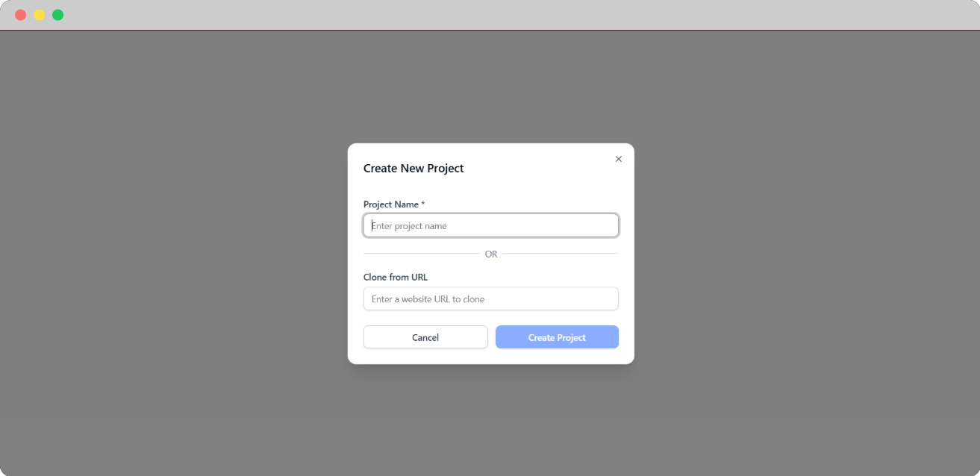Image resolution: width=980 pixels, height=476 pixels.
Task: Click the required asterisk next to Project Name
Action: coord(422,204)
